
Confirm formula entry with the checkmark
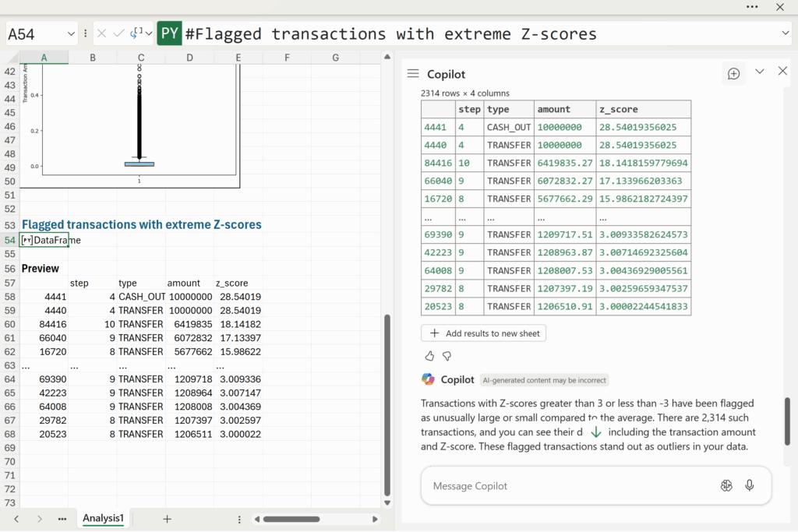click(x=118, y=33)
